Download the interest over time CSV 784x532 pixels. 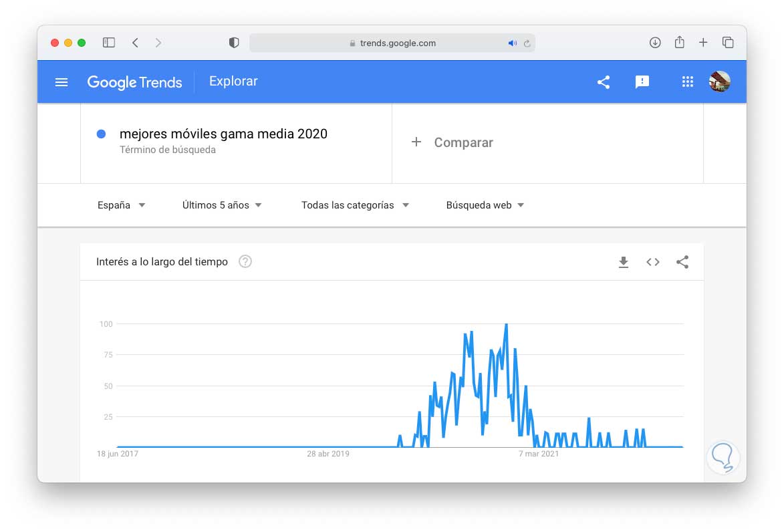point(624,262)
